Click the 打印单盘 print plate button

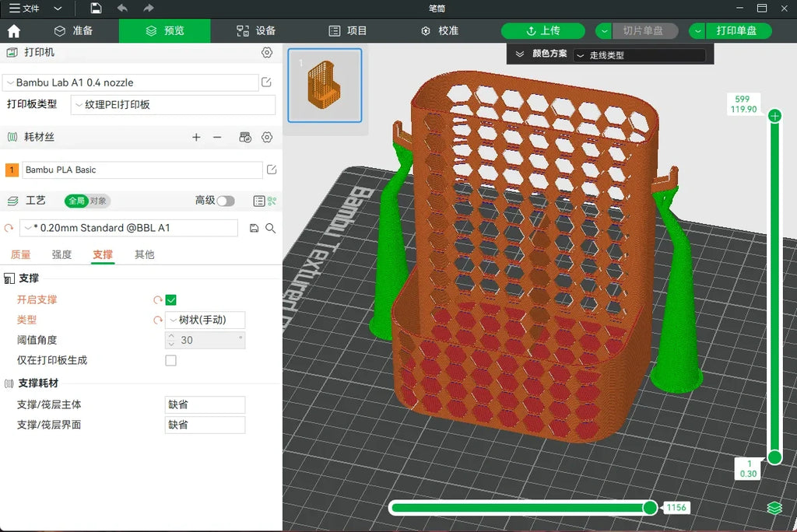[736, 31]
